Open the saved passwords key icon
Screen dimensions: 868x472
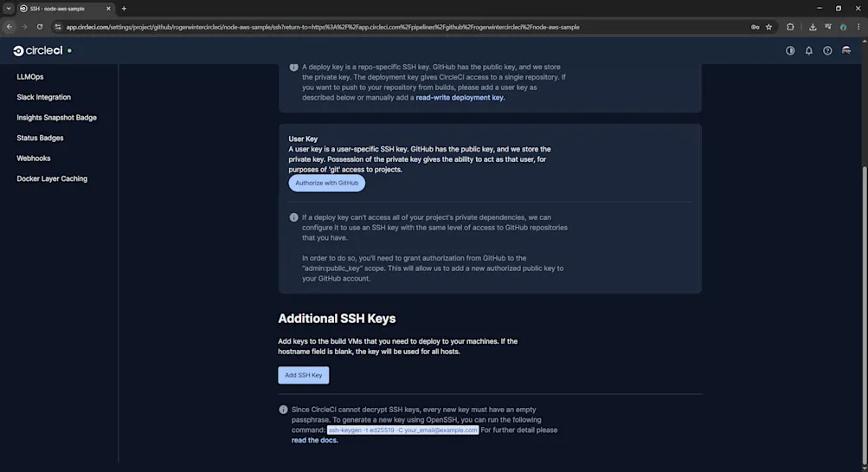tap(755, 27)
